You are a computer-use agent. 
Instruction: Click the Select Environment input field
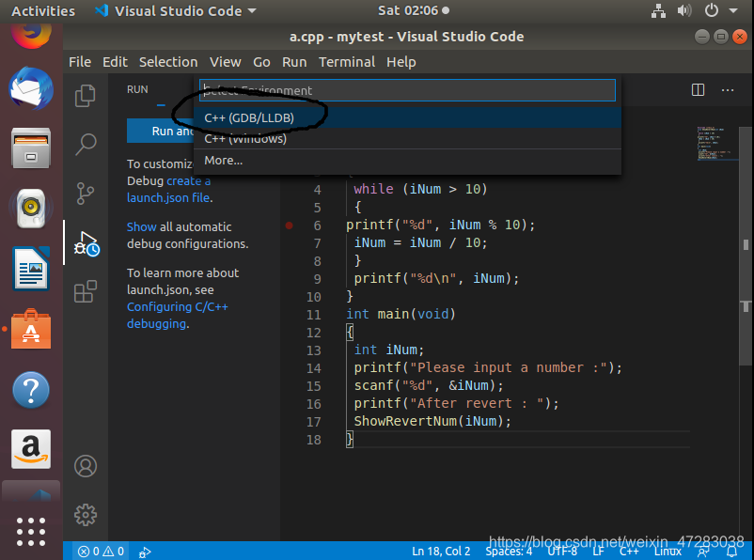point(407,90)
